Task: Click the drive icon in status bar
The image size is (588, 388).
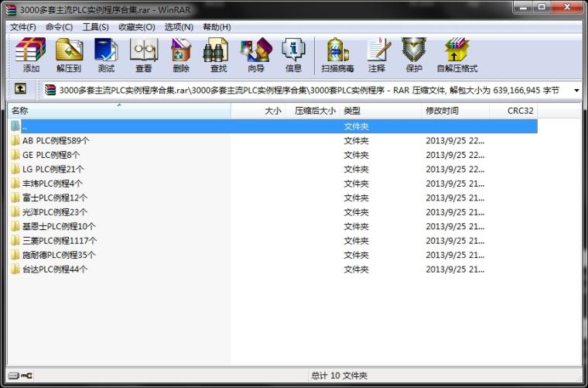Action: (14, 375)
